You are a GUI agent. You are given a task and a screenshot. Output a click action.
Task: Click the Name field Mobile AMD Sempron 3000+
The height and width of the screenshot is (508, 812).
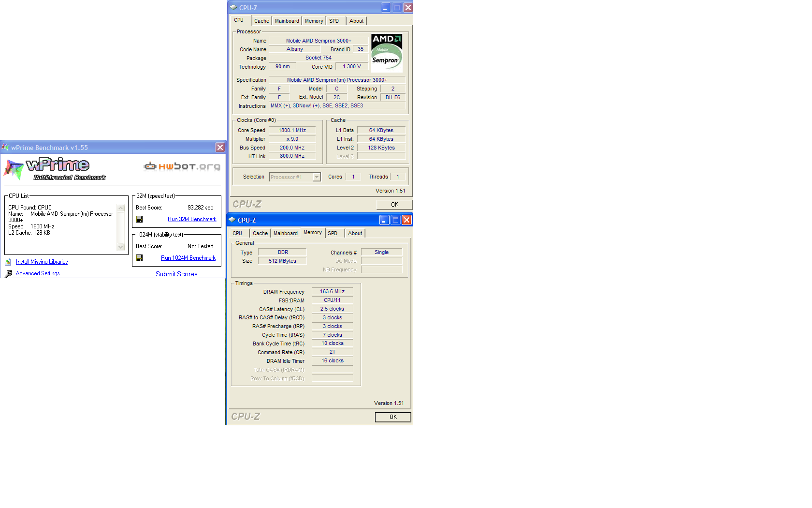(319, 41)
